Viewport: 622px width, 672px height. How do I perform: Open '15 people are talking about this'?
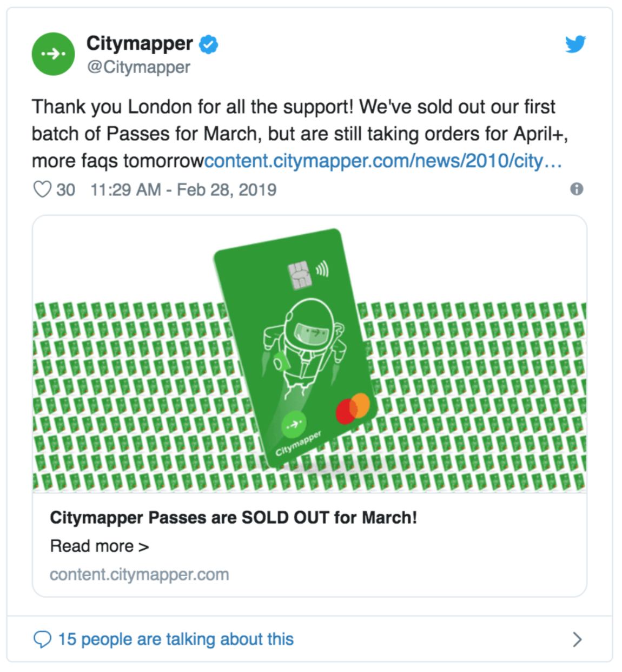coord(176,639)
